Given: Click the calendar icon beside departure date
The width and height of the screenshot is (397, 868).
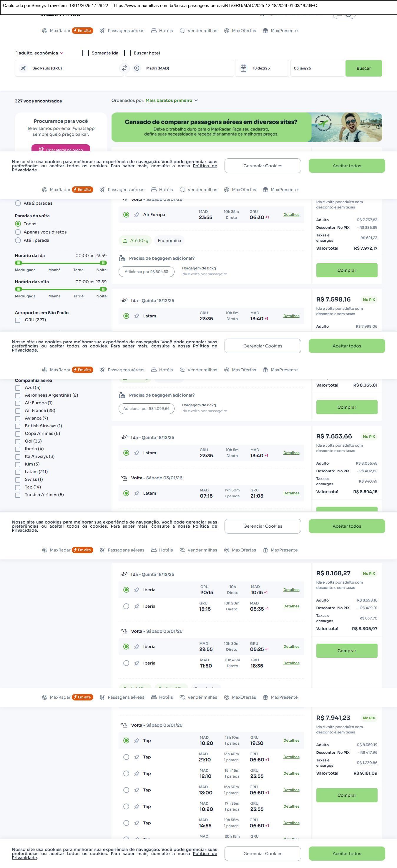Looking at the screenshot, I should point(243,68).
